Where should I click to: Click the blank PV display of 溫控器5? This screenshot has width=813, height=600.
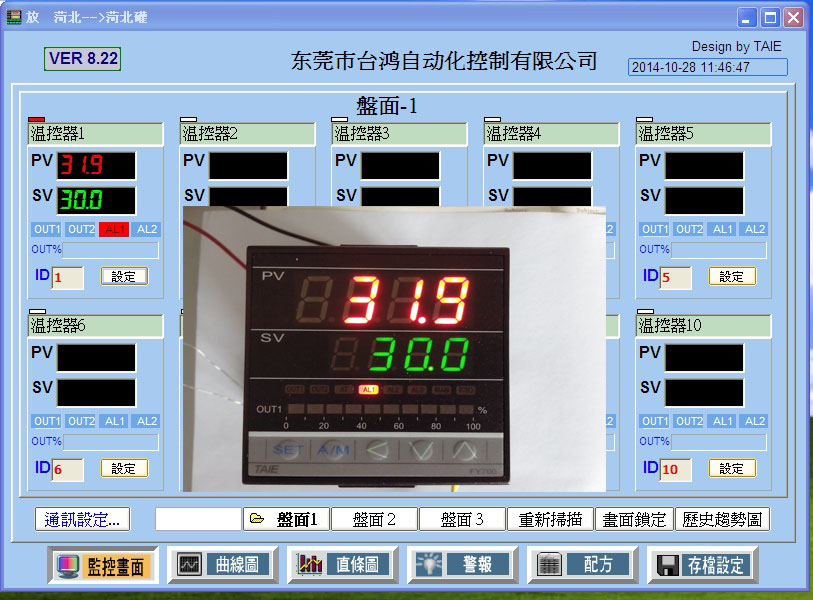coord(704,165)
